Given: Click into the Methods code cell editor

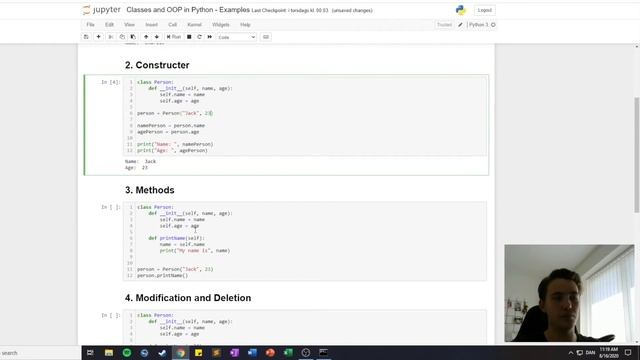Looking at the screenshot, I should point(304,241).
